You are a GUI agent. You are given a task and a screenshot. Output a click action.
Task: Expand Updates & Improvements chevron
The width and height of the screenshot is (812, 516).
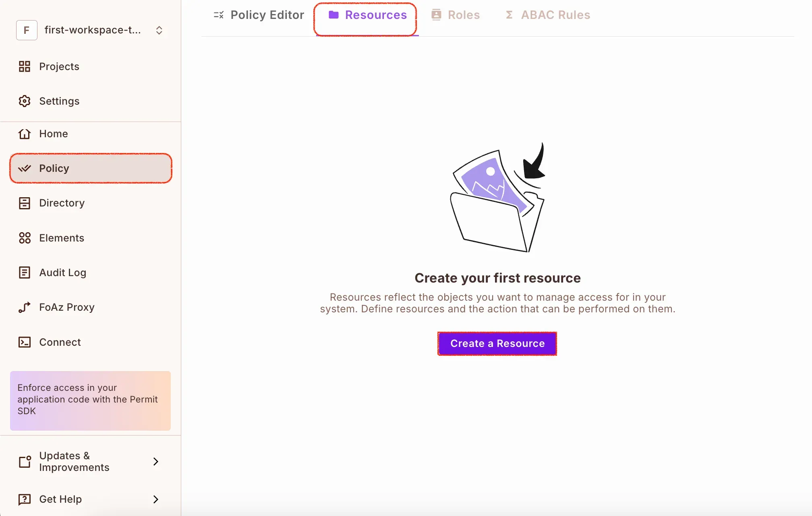pos(156,462)
